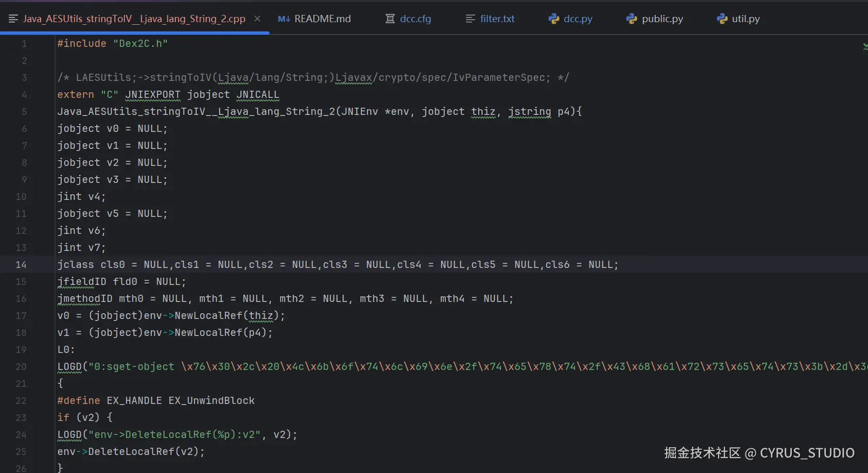This screenshot has width=868, height=473.
Task: Click the "Dex2C.h" include string
Action: pos(141,44)
